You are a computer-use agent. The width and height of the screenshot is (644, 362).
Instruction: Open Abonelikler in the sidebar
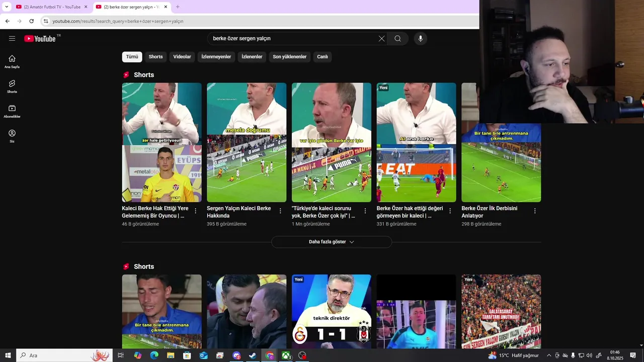(12, 111)
